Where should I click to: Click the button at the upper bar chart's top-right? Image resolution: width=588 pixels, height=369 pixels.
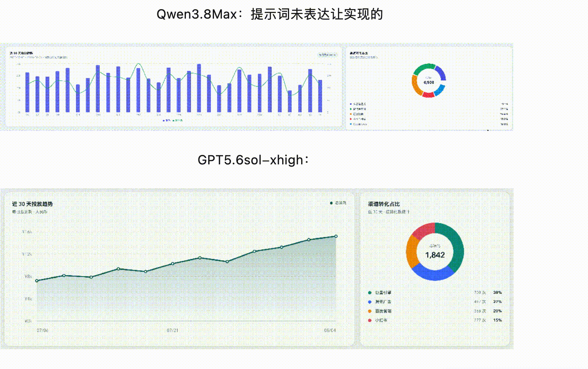[x=327, y=55]
